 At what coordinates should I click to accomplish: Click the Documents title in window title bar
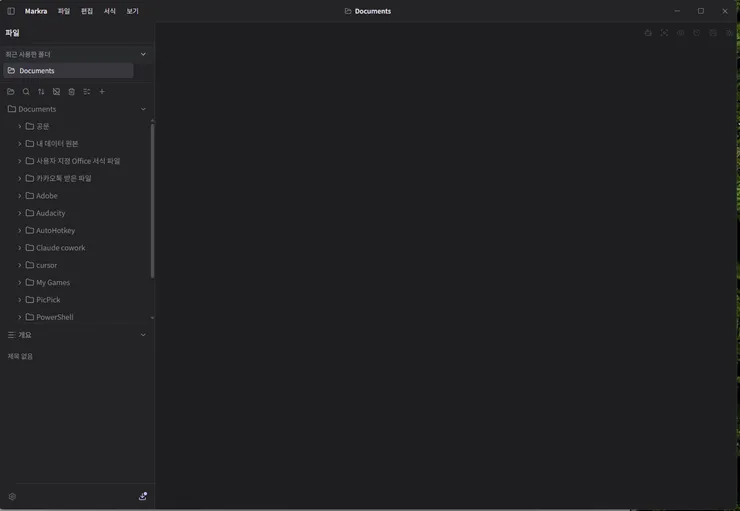tap(373, 11)
